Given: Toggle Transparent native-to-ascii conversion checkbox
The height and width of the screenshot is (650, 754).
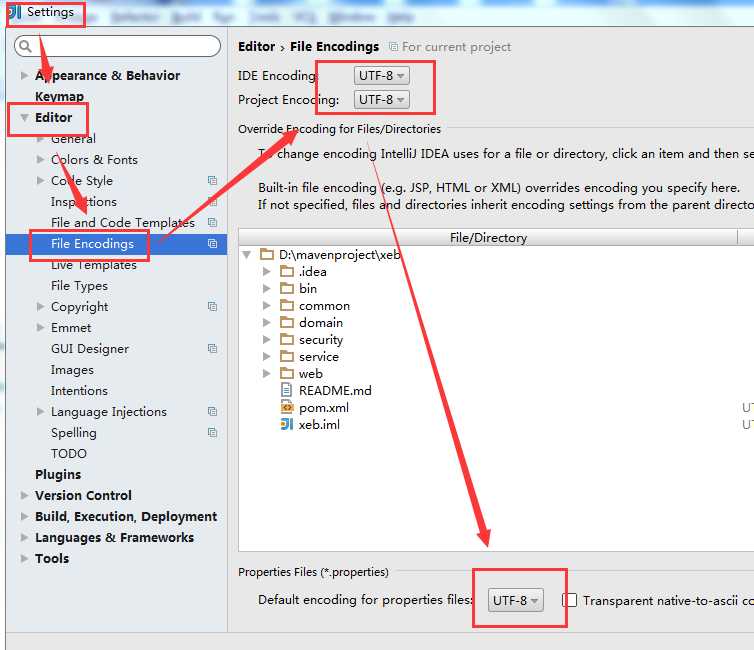Looking at the screenshot, I should pos(570,600).
